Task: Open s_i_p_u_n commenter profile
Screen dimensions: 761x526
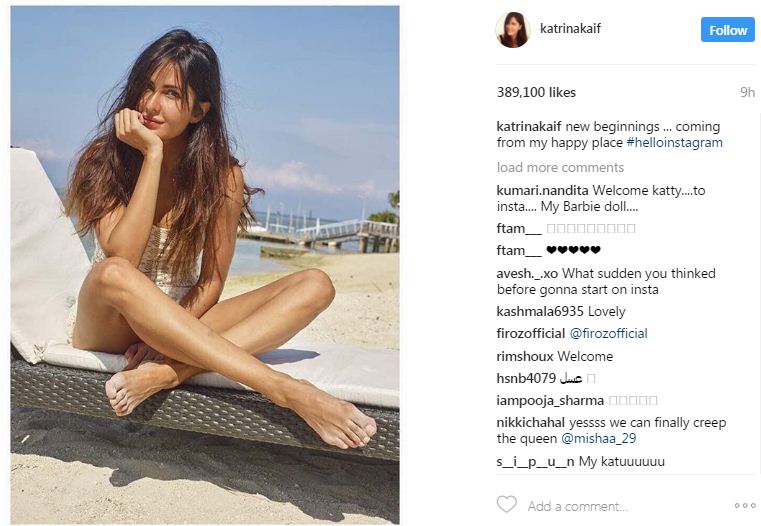Action: 535,461
